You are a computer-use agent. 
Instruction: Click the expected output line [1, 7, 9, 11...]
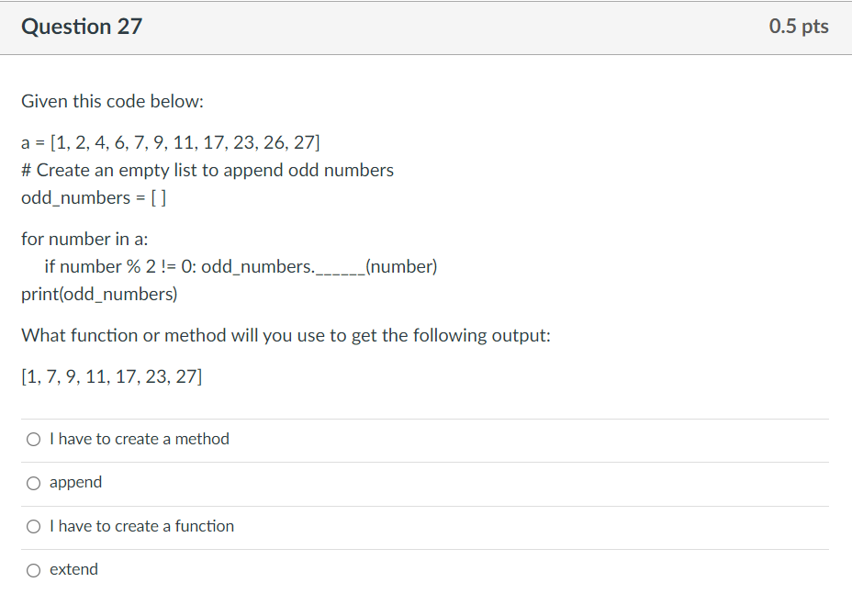tap(112, 375)
